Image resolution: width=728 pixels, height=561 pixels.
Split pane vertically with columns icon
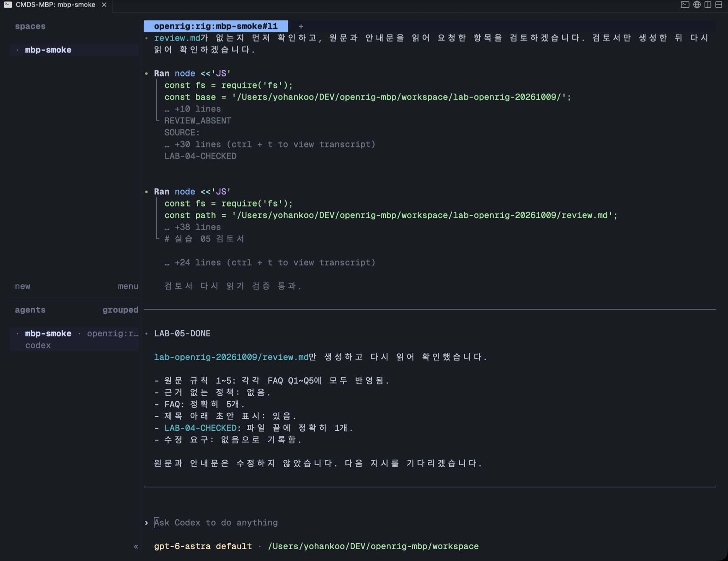(708, 5)
